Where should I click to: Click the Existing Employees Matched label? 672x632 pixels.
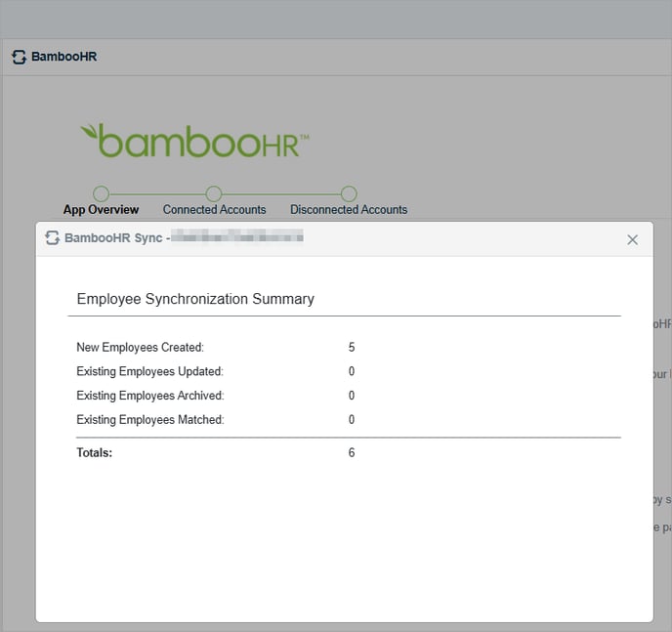[150, 419]
